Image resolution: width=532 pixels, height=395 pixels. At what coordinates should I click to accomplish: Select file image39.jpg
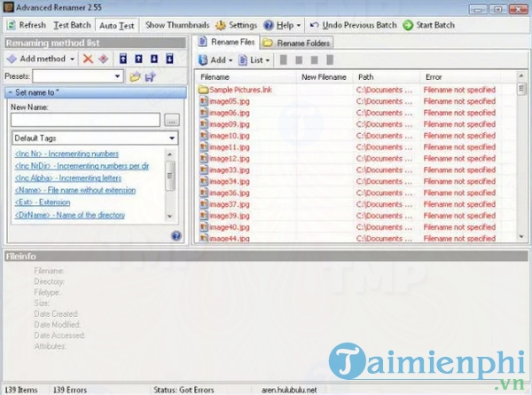coord(356,216)
